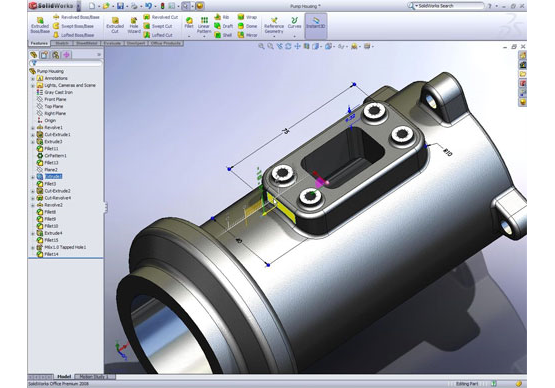Screen dimensions: 555x388
Task: Select the Draft tool
Action: 223,26
